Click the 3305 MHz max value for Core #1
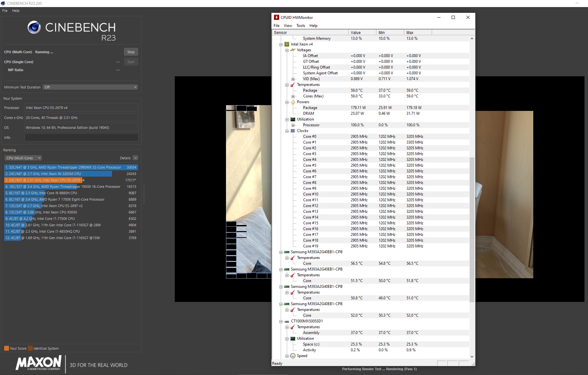Viewport: 588px width, 375px height. pyautogui.click(x=415, y=142)
